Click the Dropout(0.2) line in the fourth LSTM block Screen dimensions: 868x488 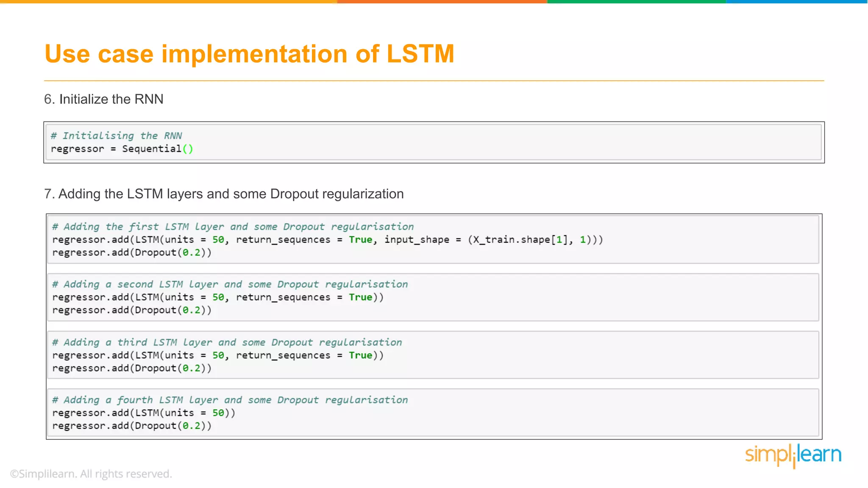pyautogui.click(x=132, y=426)
